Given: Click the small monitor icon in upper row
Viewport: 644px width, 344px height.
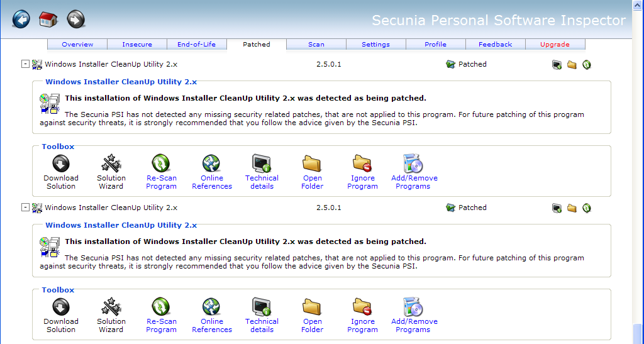Looking at the screenshot, I should [x=557, y=65].
